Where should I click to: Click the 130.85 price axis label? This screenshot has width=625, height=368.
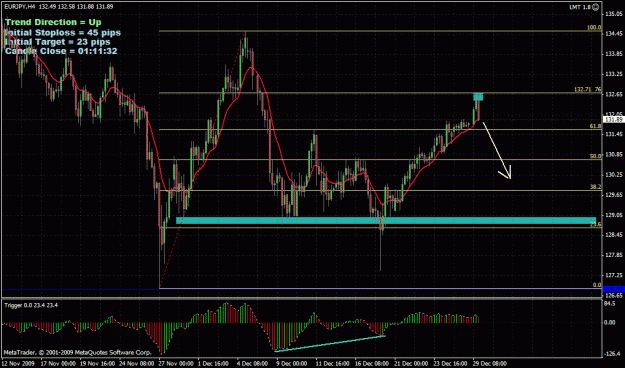pyautogui.click(x=614, y=154)
